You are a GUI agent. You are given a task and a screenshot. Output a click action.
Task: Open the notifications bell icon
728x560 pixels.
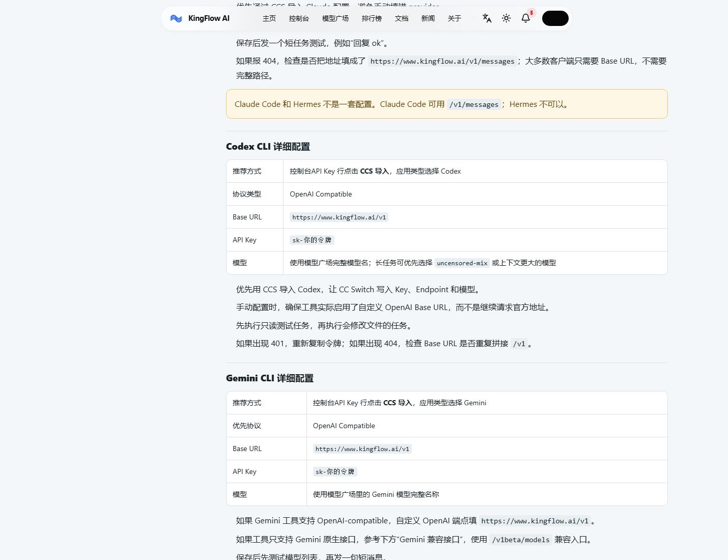click(x=526, y=18)
